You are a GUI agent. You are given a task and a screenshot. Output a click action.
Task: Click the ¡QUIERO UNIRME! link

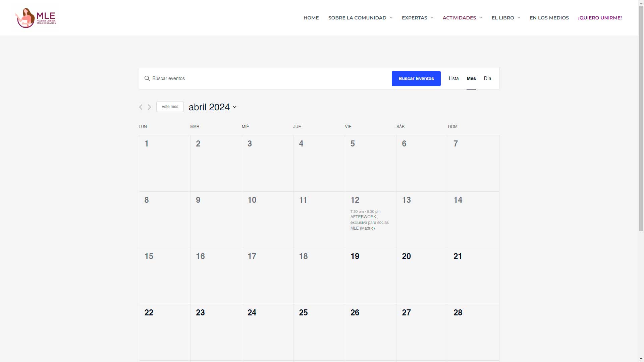(x=600, y=18)
